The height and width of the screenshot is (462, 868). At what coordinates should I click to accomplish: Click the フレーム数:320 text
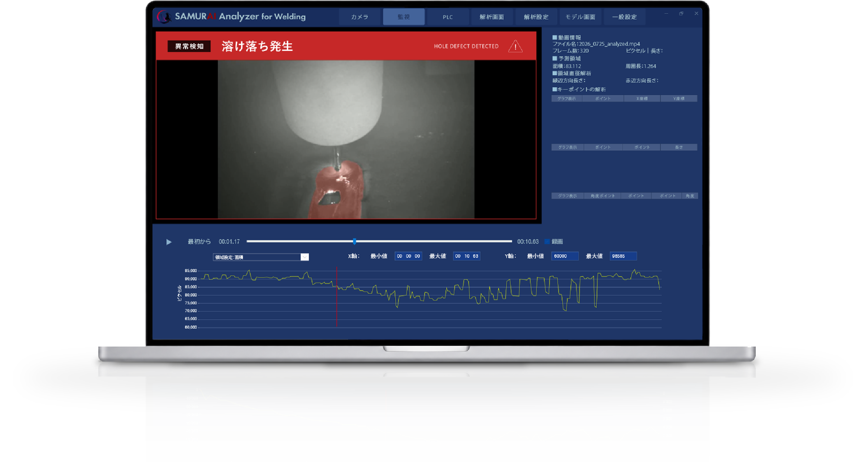(x=571, y=51)
